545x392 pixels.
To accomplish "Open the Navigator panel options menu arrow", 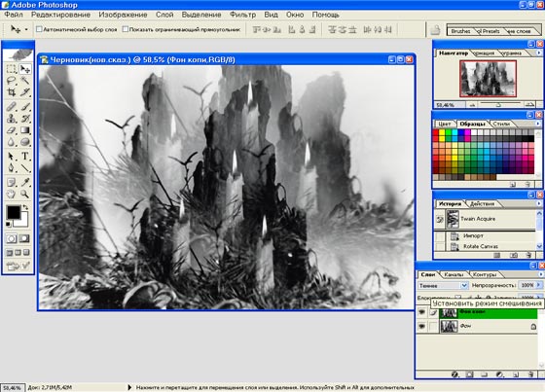I will 539,53.
